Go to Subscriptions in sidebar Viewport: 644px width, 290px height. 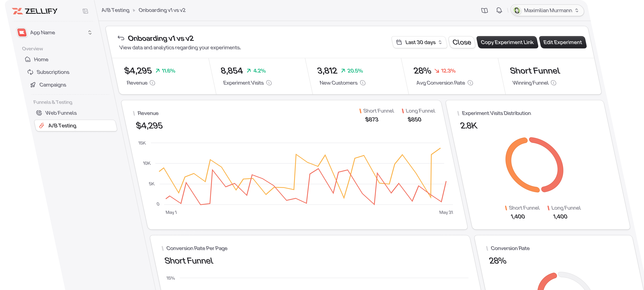click(53, 72)
